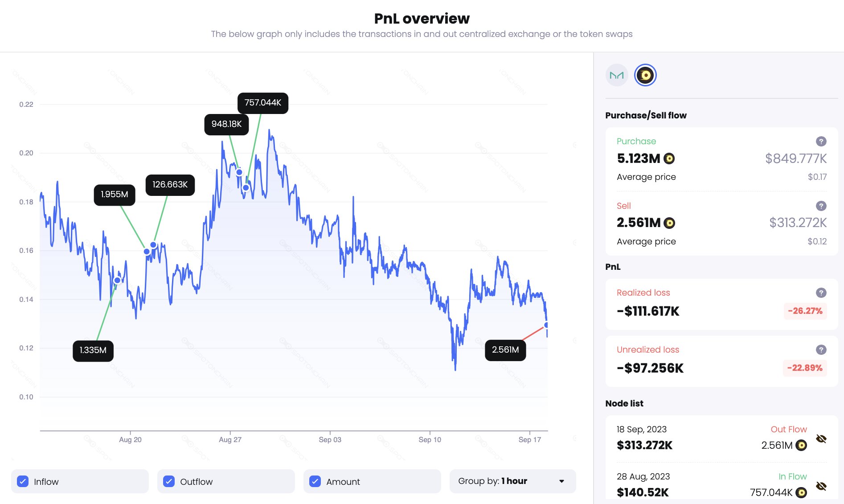Click the -26.27% realized loss badge

(x=805, y=311)
